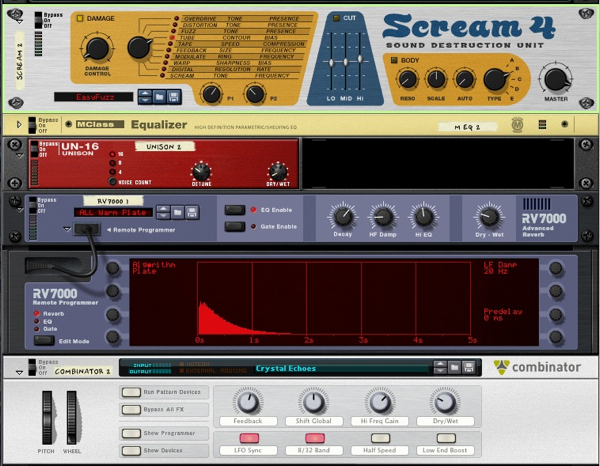Click the Body SCALE knob
This screenshot has height=466, width=600.
pyautogui.click(x=436, y=80)
